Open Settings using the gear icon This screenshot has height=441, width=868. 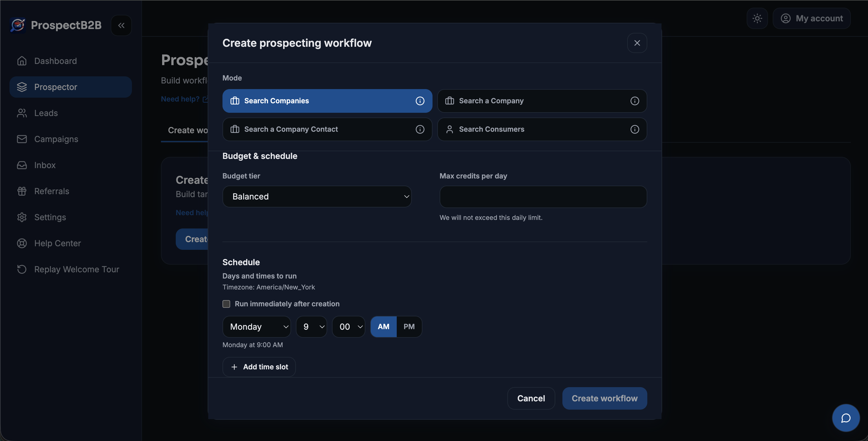pos(22,217)
